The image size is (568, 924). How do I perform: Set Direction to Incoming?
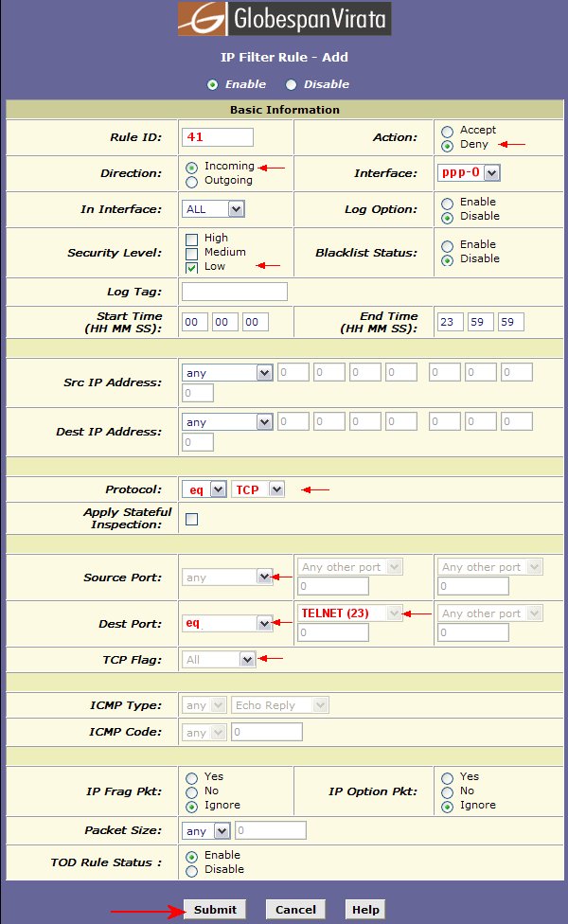point(191,168)
